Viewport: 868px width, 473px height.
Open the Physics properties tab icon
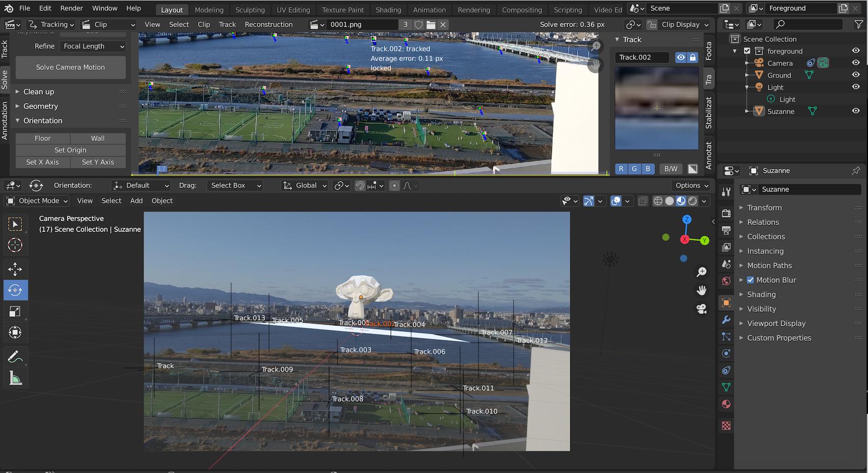726,354
